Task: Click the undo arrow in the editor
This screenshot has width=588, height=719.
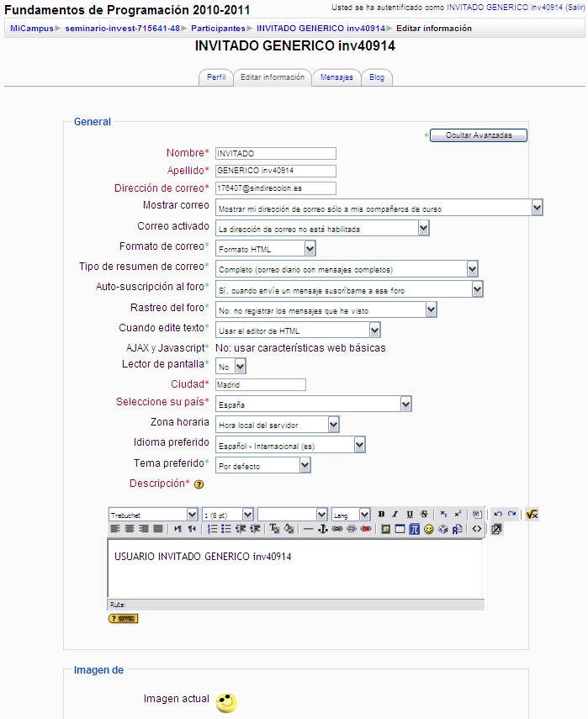Action: coord(498,514)
